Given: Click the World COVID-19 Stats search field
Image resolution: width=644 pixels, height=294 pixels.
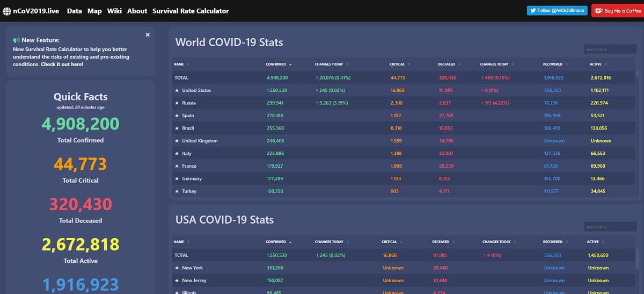Looking at the screenshot, I should click(610, 49).
